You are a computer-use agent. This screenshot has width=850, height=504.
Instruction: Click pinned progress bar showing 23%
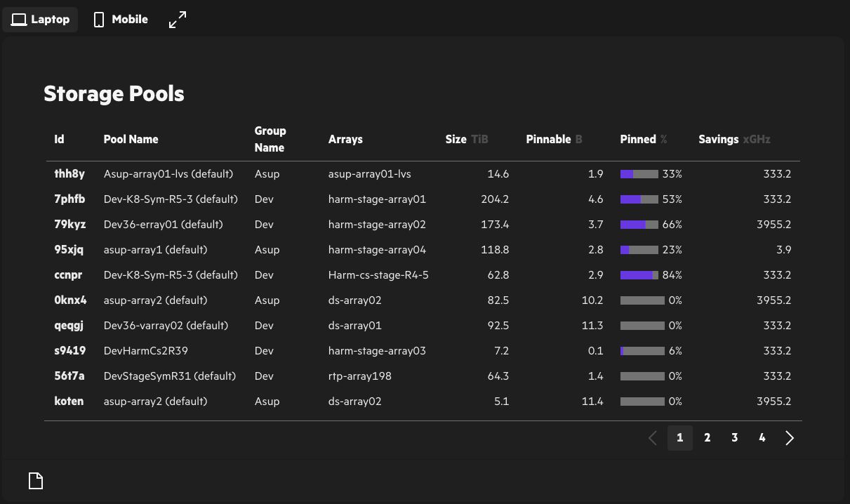(639, 250)
